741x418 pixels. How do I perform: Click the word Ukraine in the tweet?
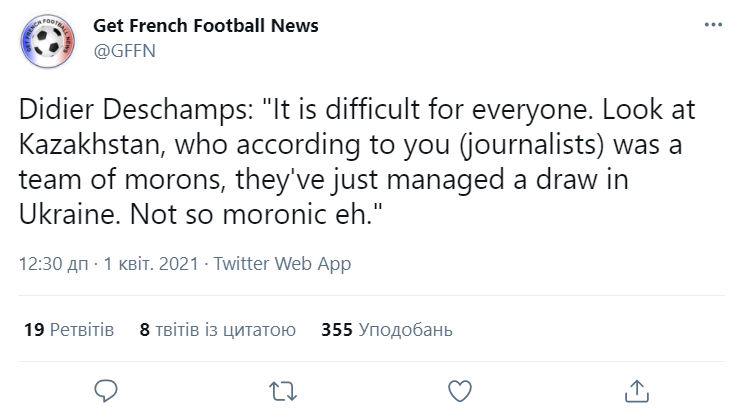coord(69,214)
